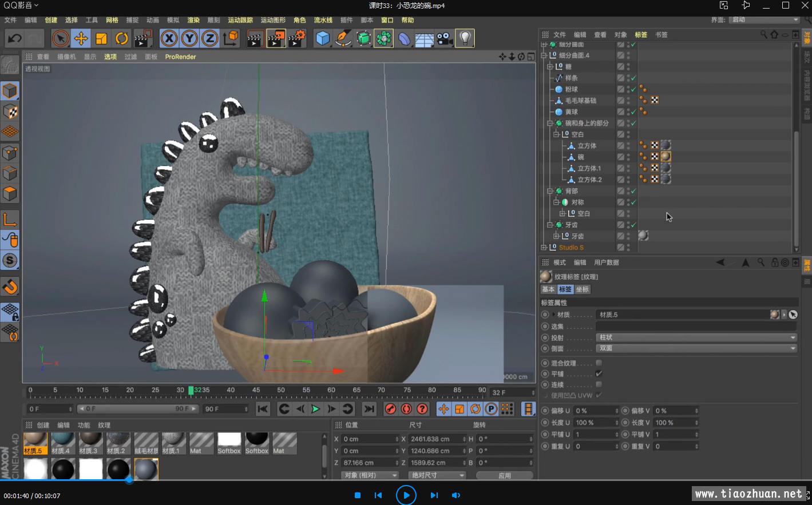Open the 帮助 menu
This screenshot has height=505, width=812.
tap(407, 20)
